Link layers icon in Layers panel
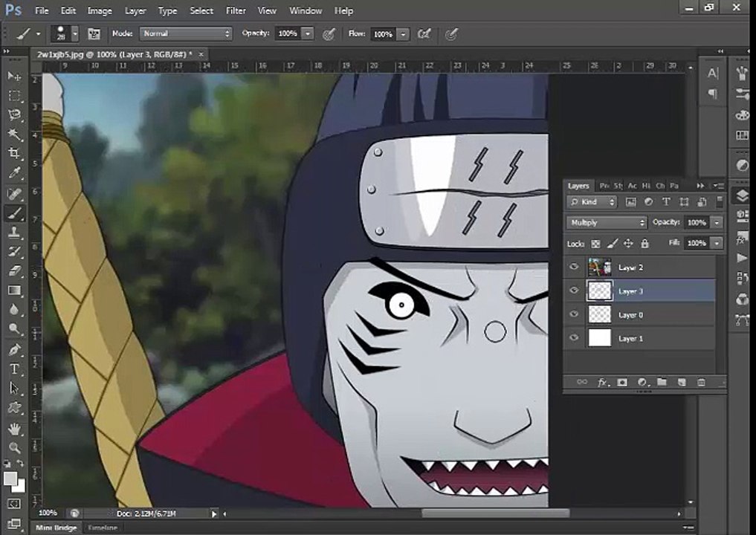The width and height of the screenshot is (756, 535). pyautogui.click(x=582, y=382)
